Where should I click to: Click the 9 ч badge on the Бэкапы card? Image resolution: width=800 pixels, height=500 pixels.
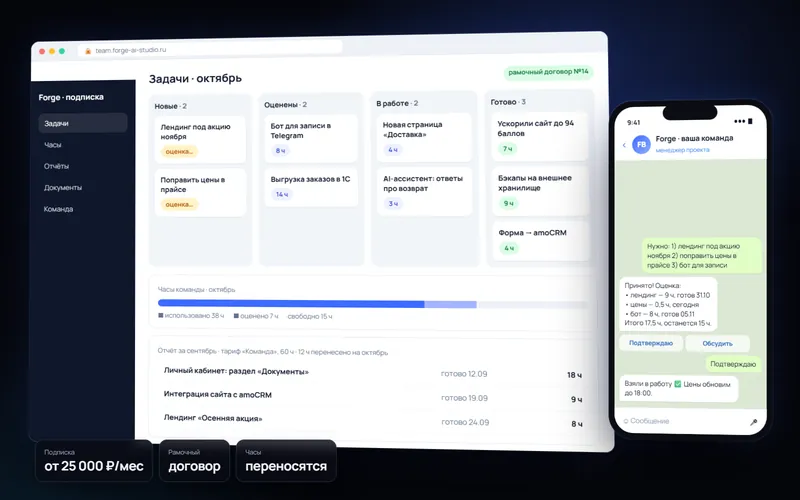508,203
